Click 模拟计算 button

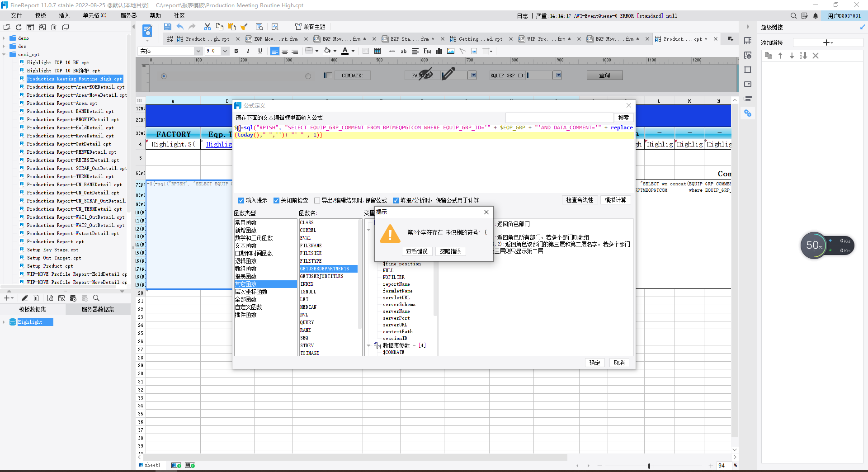(x=615, y=200)
